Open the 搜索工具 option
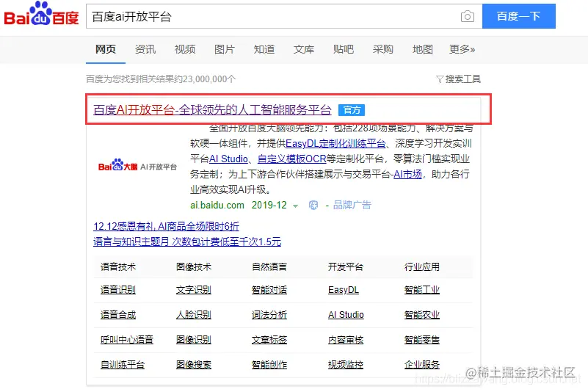The image size is (588, 392). point(462,79)
